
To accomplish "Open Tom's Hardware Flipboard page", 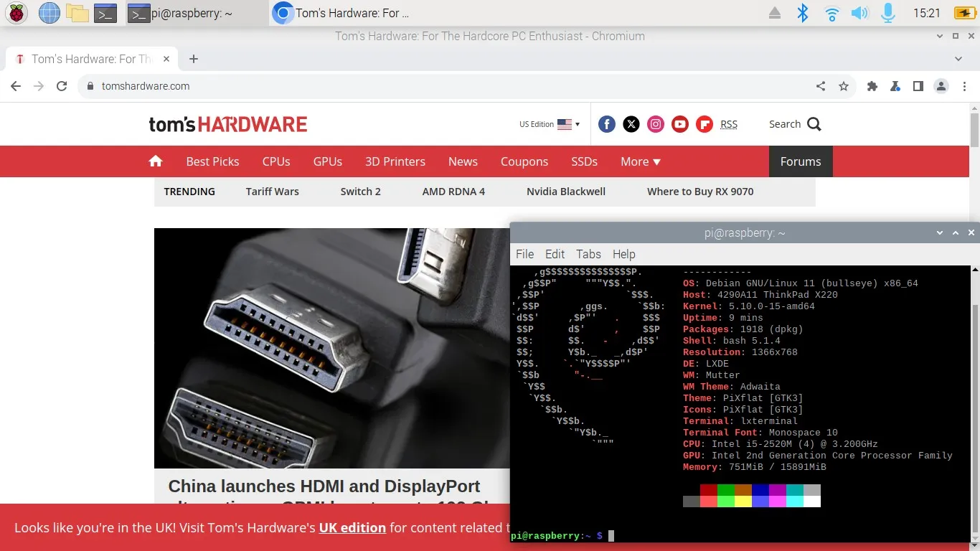I will click(705, 124).
